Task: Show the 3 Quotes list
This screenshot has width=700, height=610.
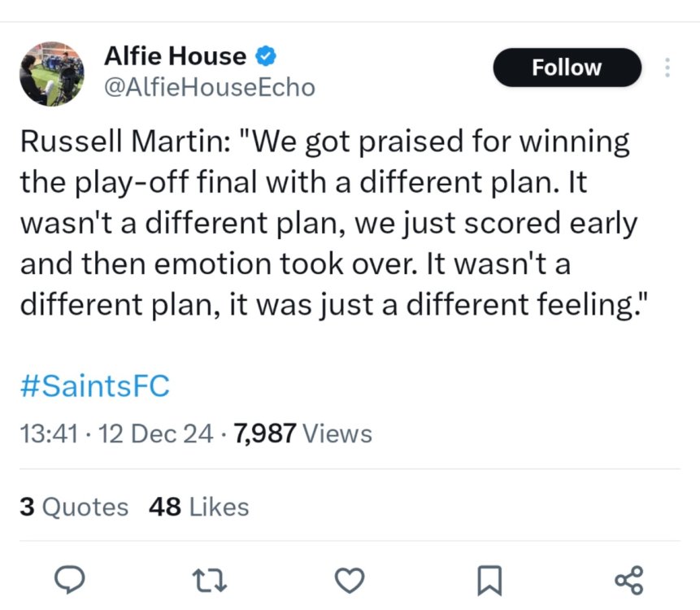Action: pyautogui.click(x=74, y=507)
